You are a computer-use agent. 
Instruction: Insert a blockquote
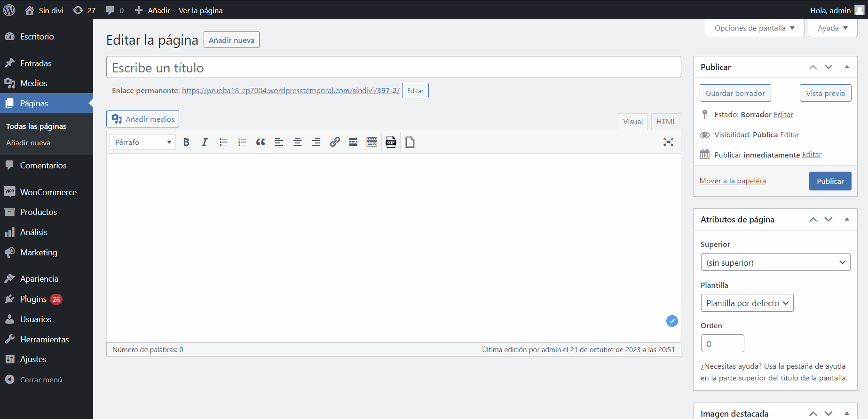[260, 142]
